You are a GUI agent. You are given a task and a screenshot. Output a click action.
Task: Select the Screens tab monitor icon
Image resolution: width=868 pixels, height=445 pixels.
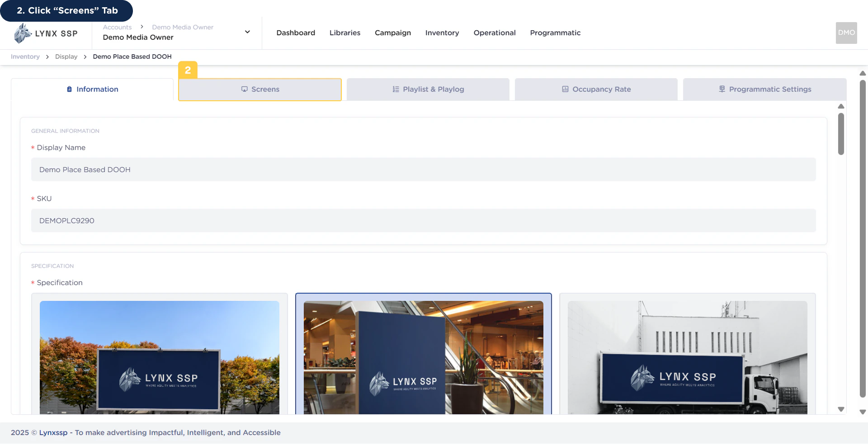point(244,89)
